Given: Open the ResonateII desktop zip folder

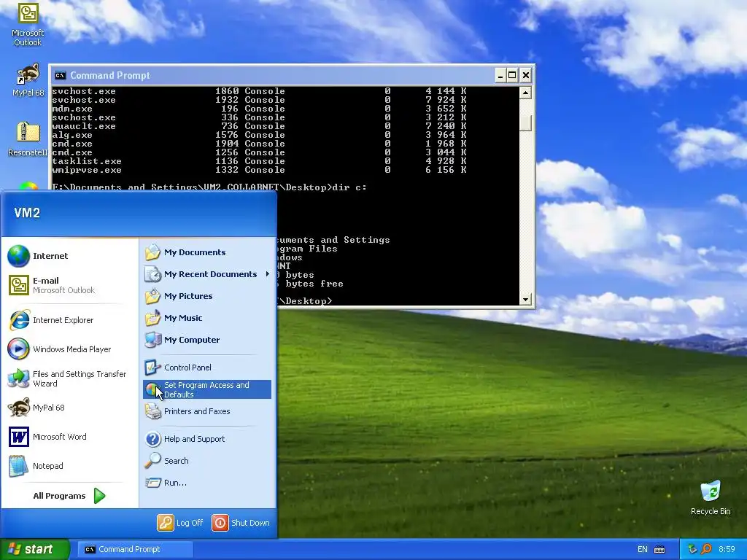Looking at the screenshot, I should 28,139.
